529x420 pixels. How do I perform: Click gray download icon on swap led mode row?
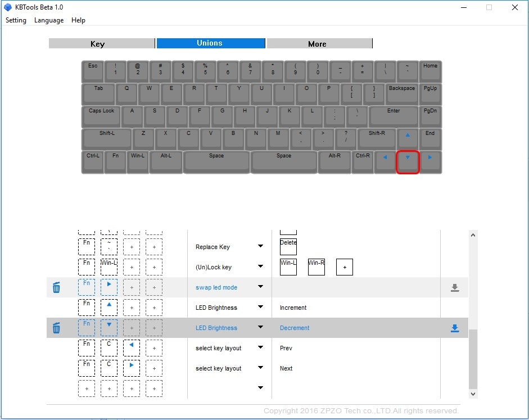pos(455,287)
